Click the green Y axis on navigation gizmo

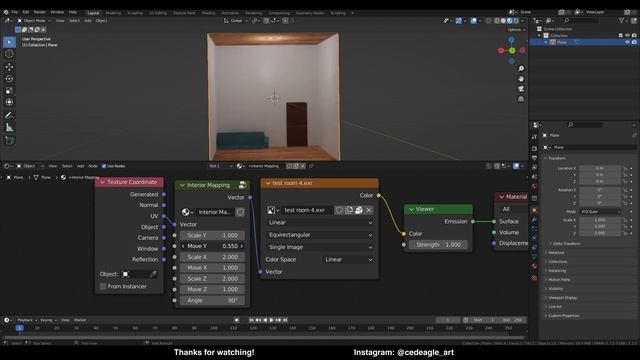pos(512,50)
